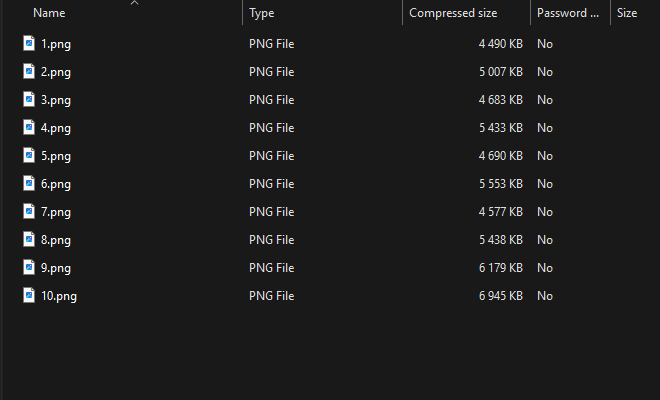Click the Password column header
660x400 pixels.
[567, 13]
